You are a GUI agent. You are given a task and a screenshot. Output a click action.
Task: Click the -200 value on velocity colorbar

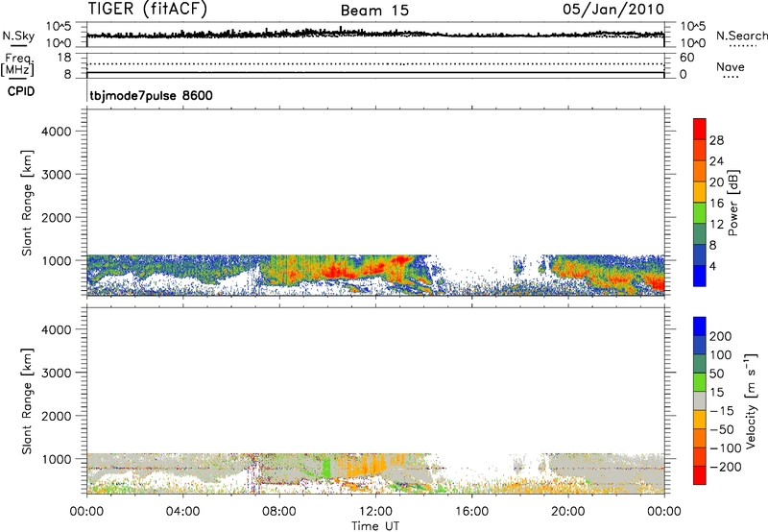click(724, 467)
